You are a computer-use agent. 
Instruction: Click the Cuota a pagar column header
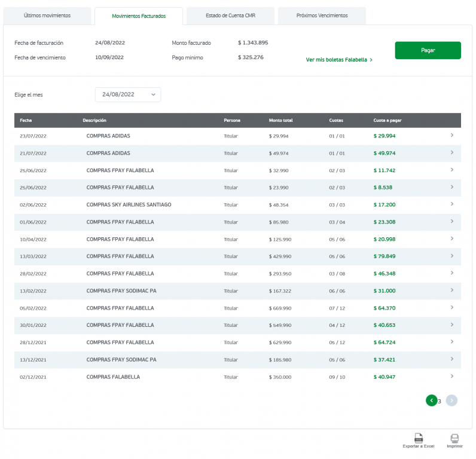(387, 120)
